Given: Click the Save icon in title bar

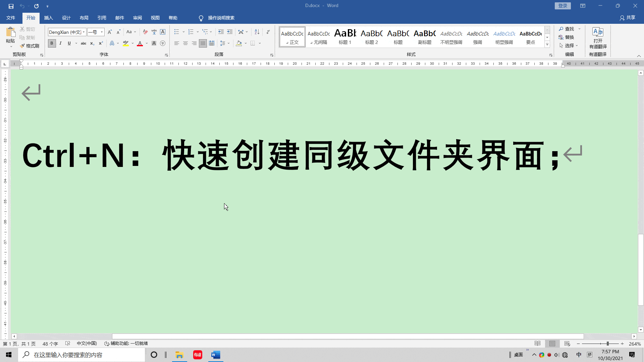Looking at the screenshot, I should coord(11,6).
